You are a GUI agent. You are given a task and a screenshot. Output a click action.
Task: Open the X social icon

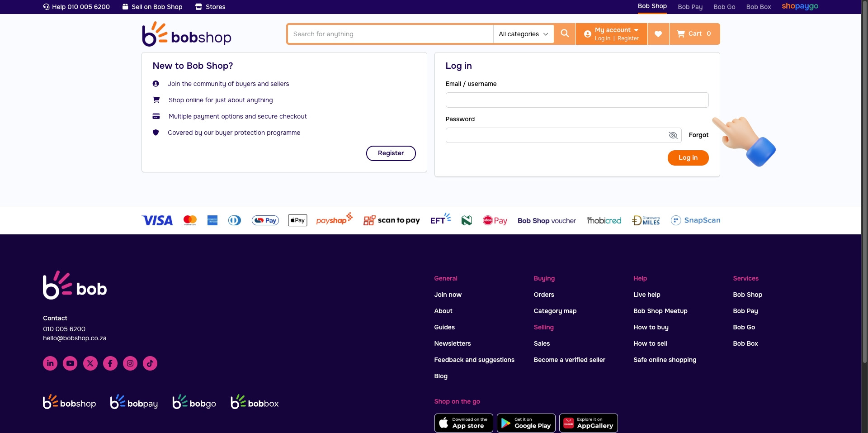(90, 363)
